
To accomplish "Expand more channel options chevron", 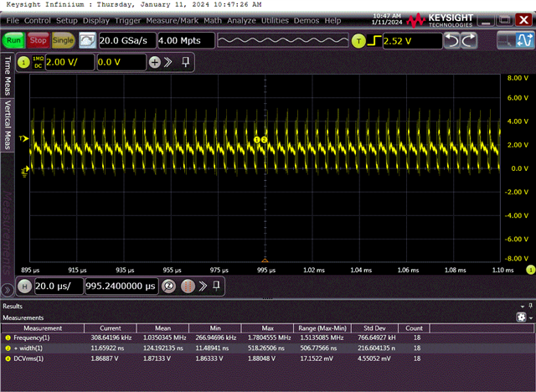I will [168, 62].
